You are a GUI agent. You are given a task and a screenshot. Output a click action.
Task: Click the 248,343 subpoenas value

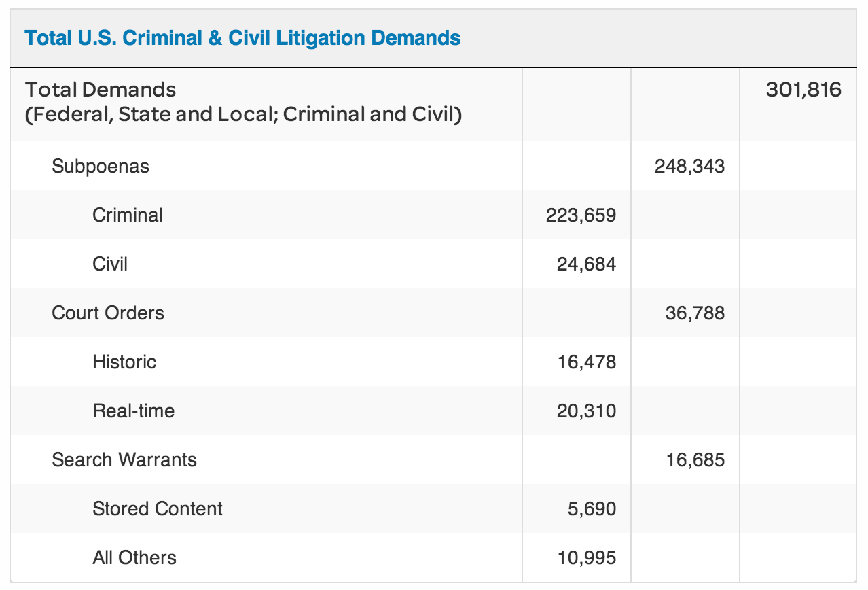tap(689, 166)
